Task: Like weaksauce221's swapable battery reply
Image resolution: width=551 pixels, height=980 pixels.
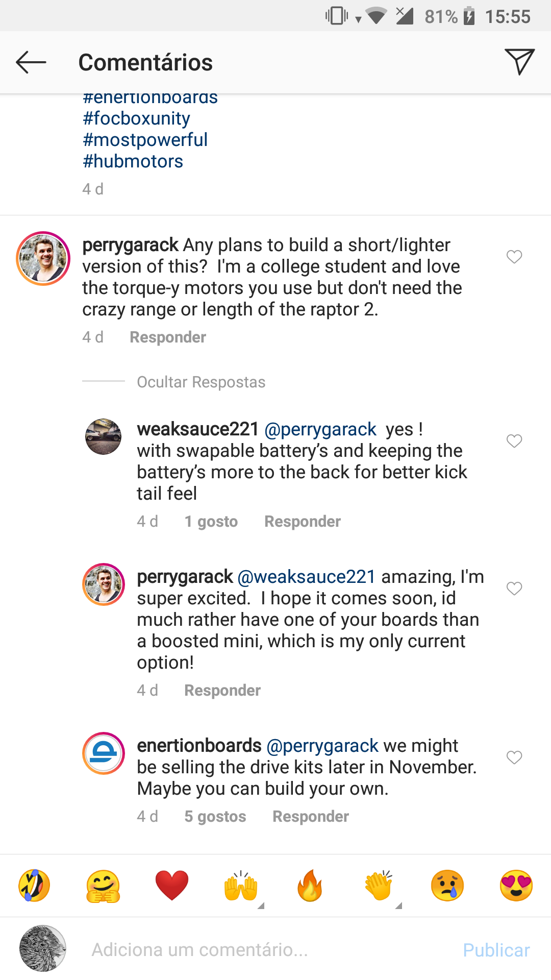Action: coord(514,441)
